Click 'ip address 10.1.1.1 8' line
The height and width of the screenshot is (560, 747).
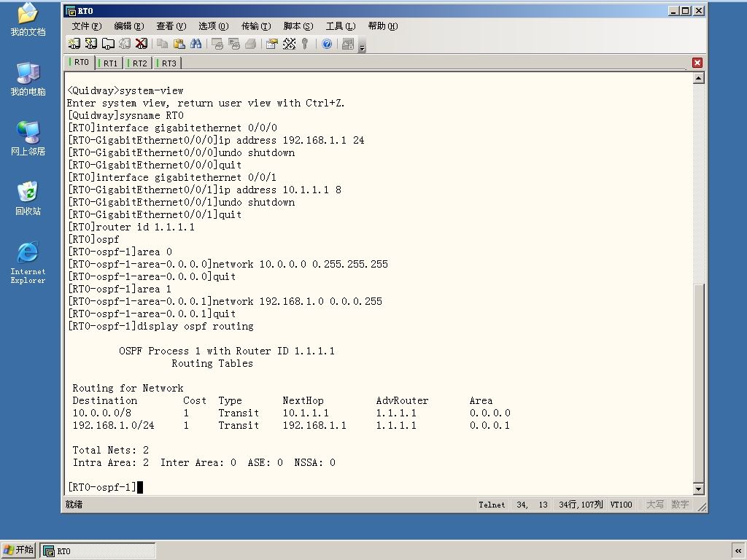click(x=204, y=190)
